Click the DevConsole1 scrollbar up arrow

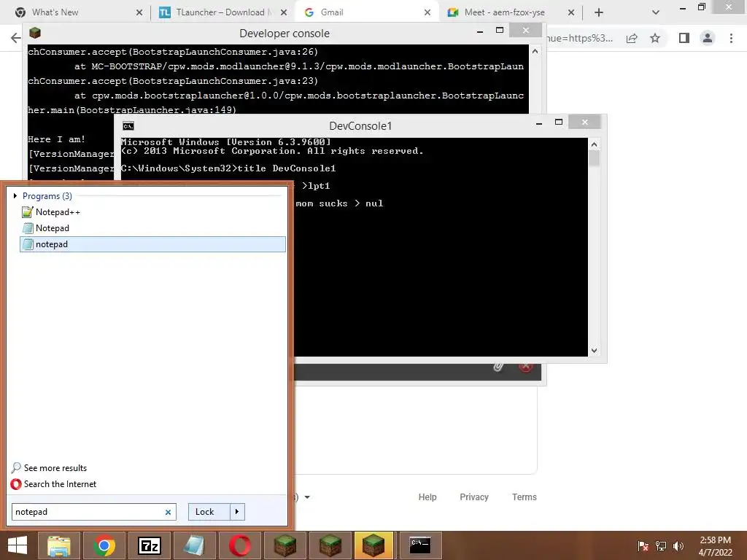(x=594, y=144)
